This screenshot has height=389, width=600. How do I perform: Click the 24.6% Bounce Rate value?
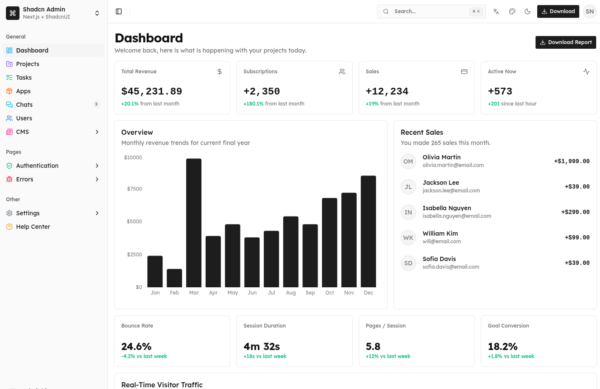(x=136, y=347)
